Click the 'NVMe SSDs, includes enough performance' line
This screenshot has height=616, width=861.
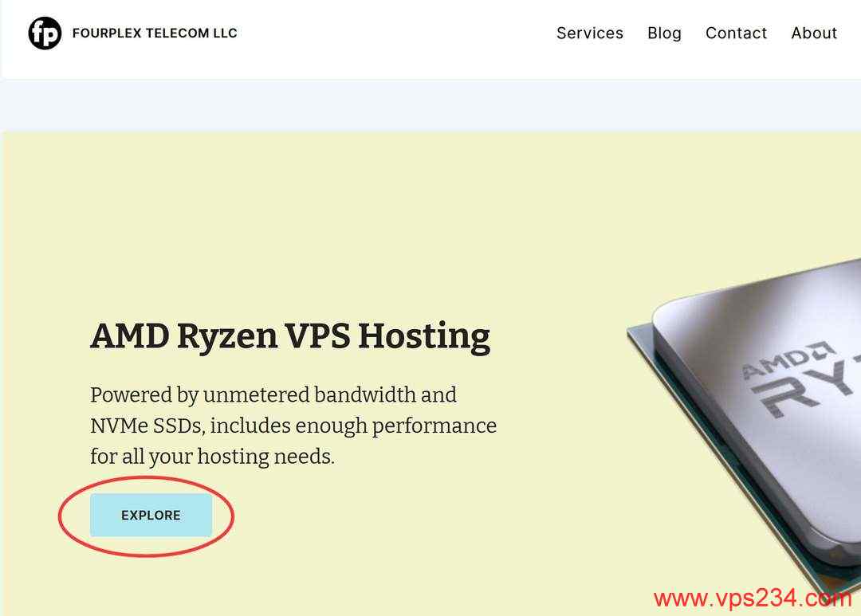coord(293,426)
